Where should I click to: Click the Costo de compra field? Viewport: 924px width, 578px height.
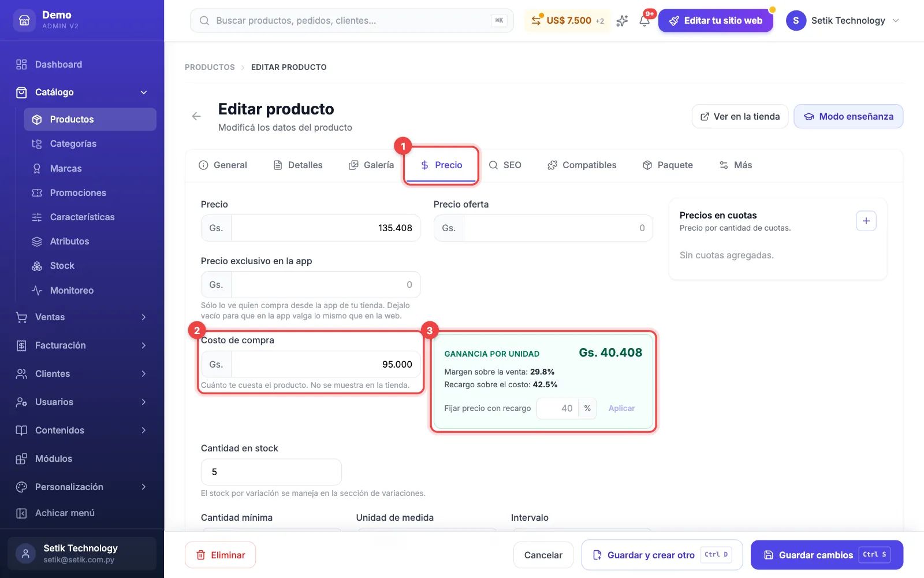(x=311, y=364)
